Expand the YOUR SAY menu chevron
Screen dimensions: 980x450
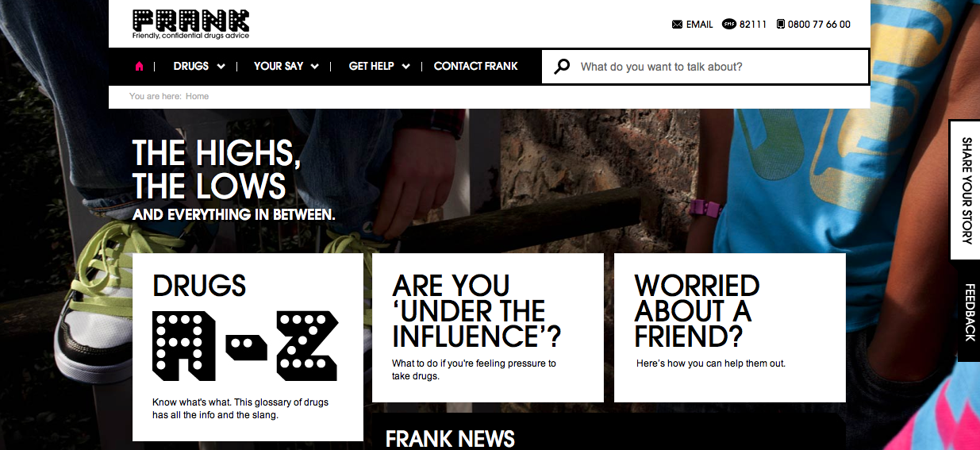[x=315, y=67]
